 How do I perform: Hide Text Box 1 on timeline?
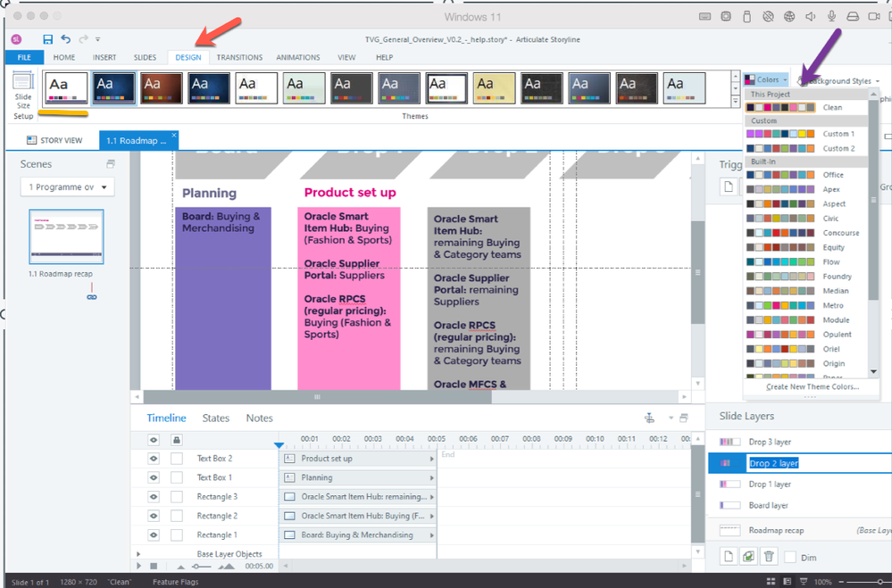tap(154, 477)
